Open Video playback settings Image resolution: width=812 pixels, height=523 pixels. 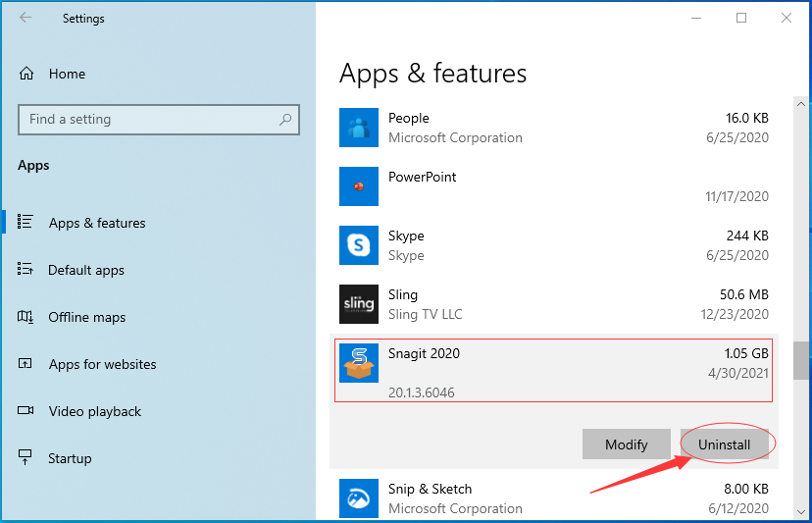click(95, 411)
